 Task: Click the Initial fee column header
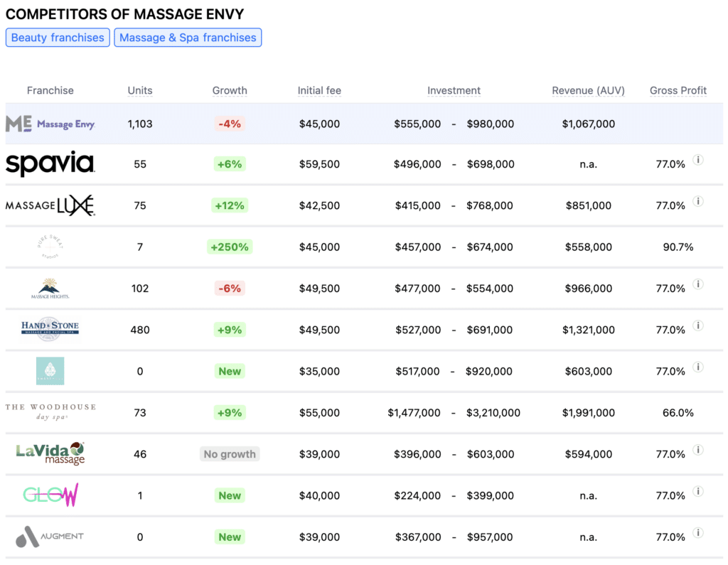[x=319, y=90]
